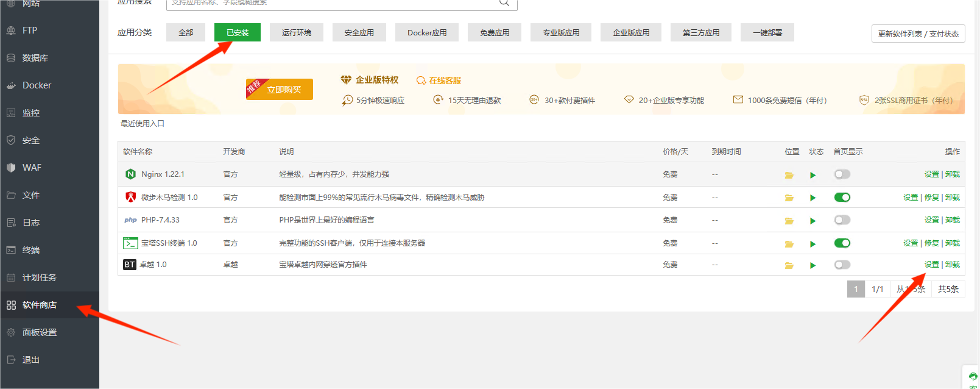The image size is (980, 389).
Task: Select the 已安装 category tab
Action: click(238, 32)
